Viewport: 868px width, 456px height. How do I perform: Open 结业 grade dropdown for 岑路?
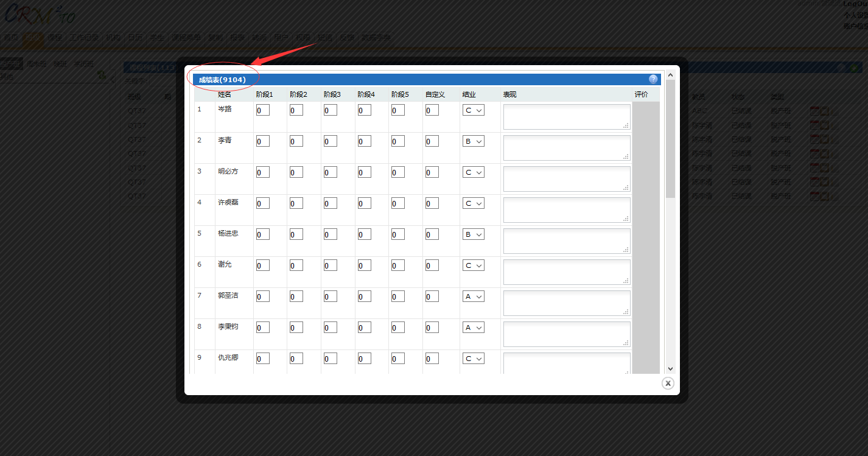point(473,110)
